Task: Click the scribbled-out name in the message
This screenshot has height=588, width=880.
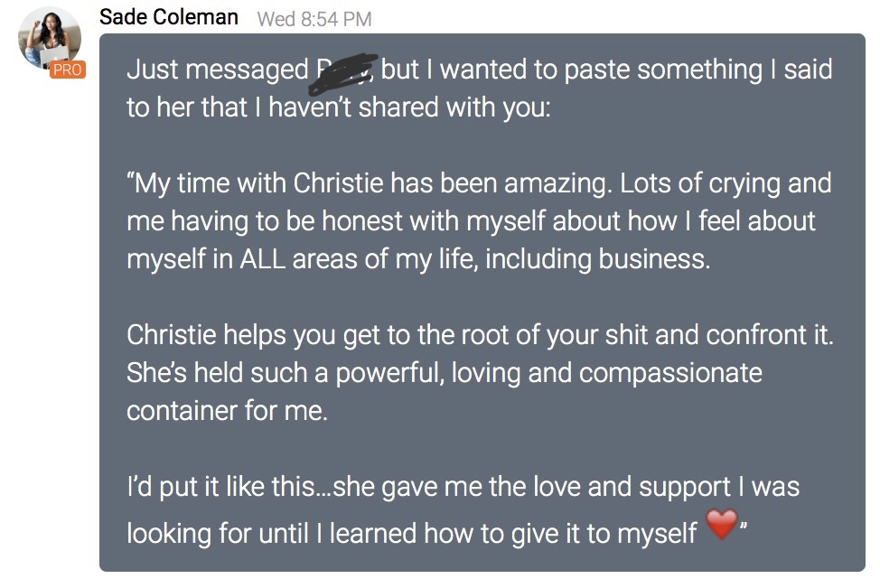Action: [x=344, y=70]
